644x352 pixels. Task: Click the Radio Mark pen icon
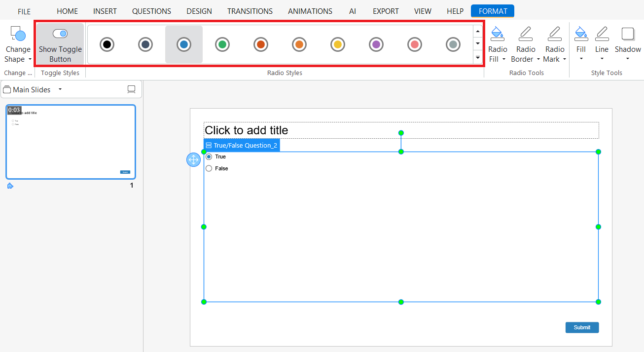(554, 34)
